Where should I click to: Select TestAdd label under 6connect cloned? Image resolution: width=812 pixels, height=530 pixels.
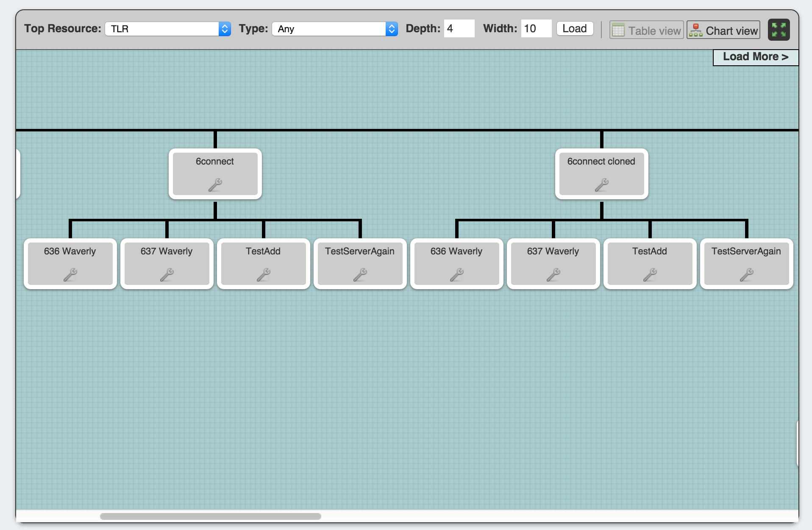click(650, 251)
